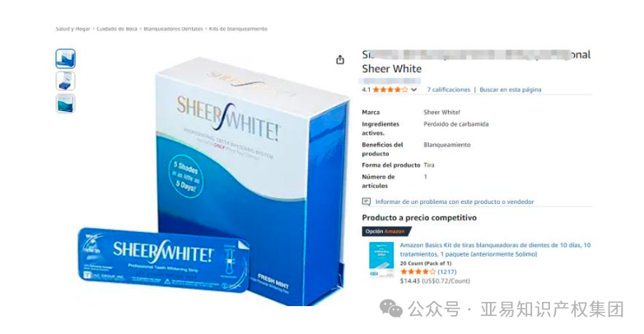Open Salud y Hogar breadcrumb
The image size is (644, 334).
72,29
